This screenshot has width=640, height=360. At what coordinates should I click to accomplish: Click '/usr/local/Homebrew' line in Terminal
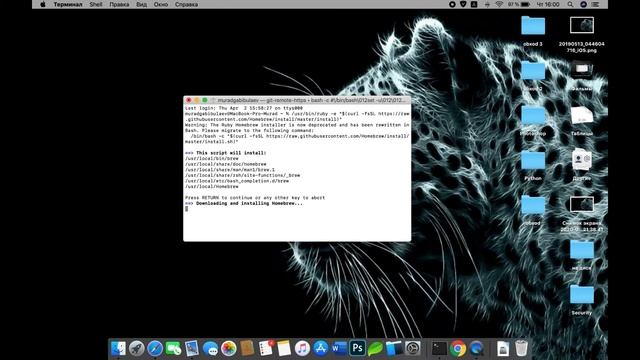click(211, 187)
